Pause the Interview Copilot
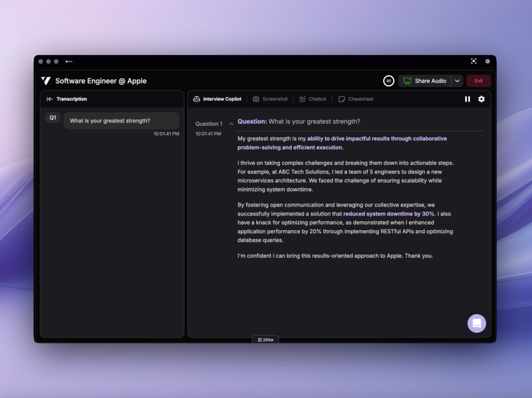532x398 pixels. pos(467,99)
